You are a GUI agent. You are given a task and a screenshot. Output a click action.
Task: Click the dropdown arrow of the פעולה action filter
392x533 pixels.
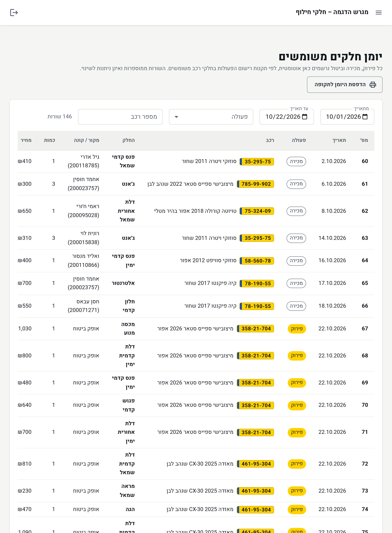tap(176, 117)
